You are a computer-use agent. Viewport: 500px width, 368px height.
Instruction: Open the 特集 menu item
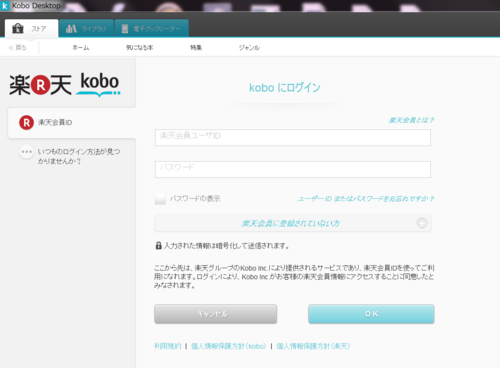coord(196,48)
